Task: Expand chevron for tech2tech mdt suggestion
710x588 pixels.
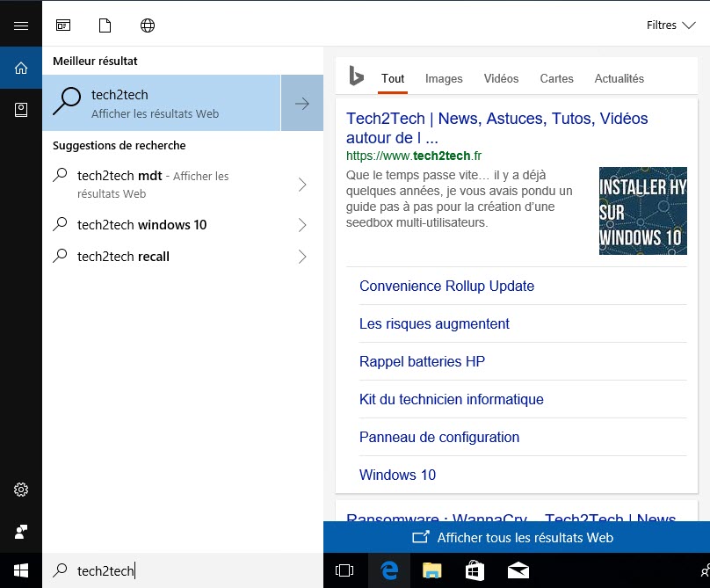Action: tap(302, 185)
